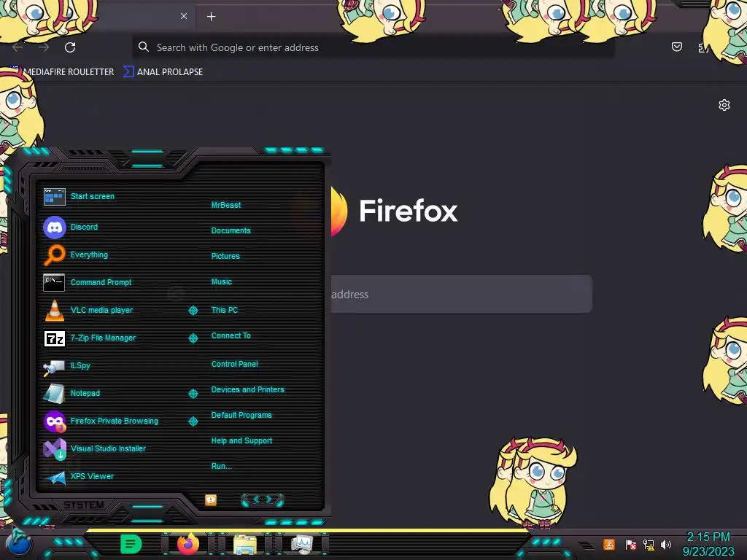Click the Start orb button

[x=19, y=542]
